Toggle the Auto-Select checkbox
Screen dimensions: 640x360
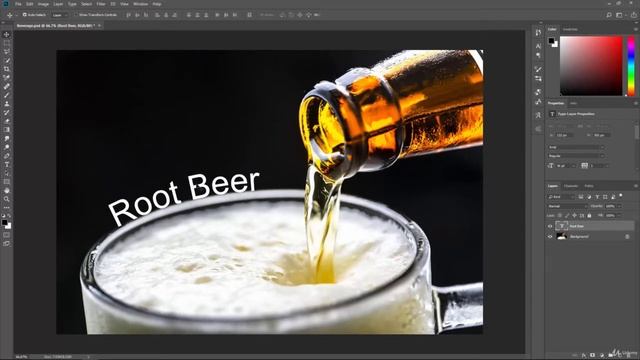(24, 15)
